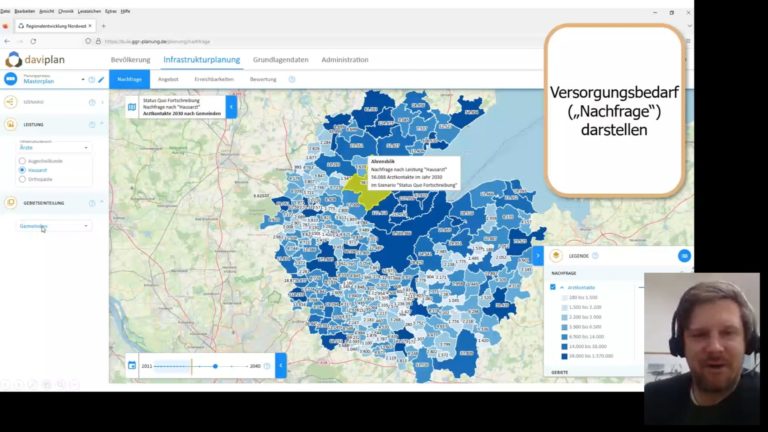
Task: Click the 38.000 bis 1.370.000 legend swatch
Action: point(564,356)
